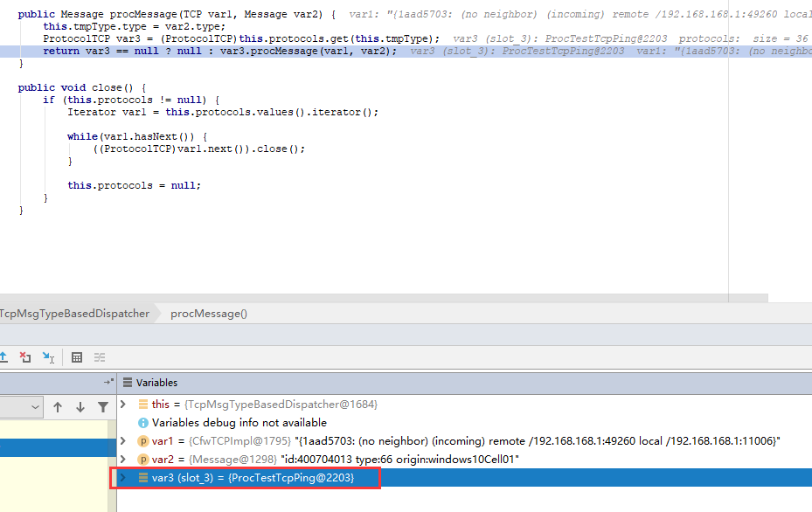
Task: Select the var2 Message variable row
Action: (262, 459)
